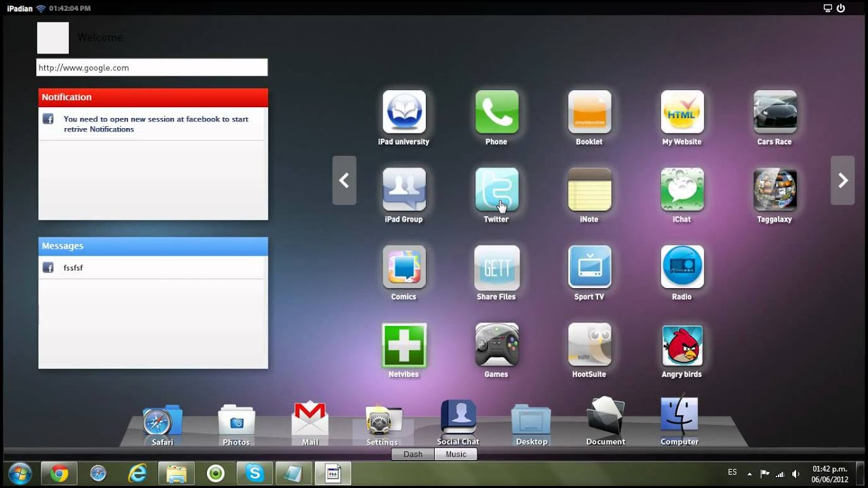
Task: Open the Booklet app
Action: (589, 112)
